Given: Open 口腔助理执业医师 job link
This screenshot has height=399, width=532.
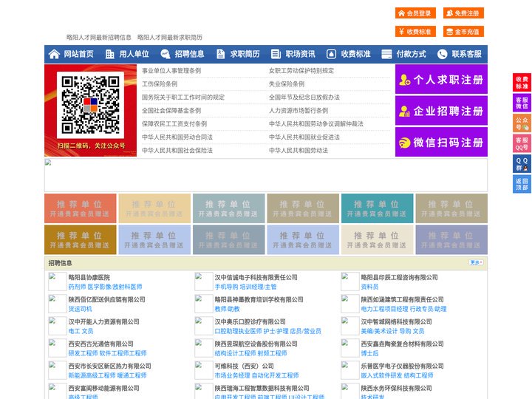Looking at the screenshot, I should point(238,331).
